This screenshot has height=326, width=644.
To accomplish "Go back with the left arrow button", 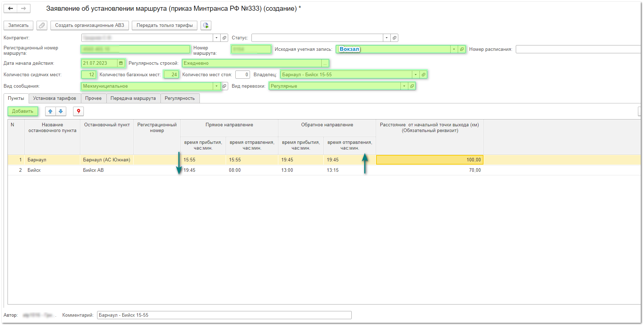I will pos(10,9).
